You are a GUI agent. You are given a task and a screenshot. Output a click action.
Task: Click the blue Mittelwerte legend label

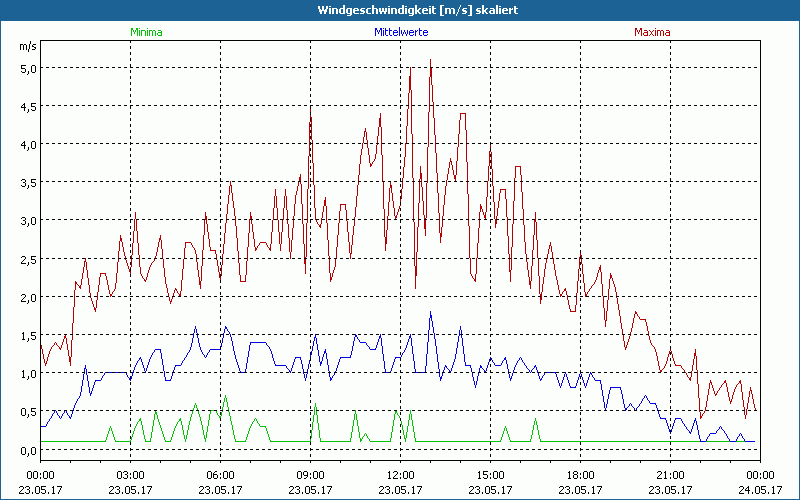pyautogui.click(x=399, y=32)
